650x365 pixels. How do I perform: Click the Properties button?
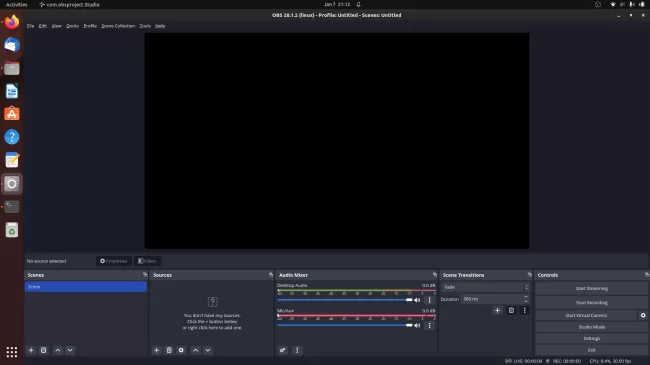pyautogui.click(x=114, y=261)
